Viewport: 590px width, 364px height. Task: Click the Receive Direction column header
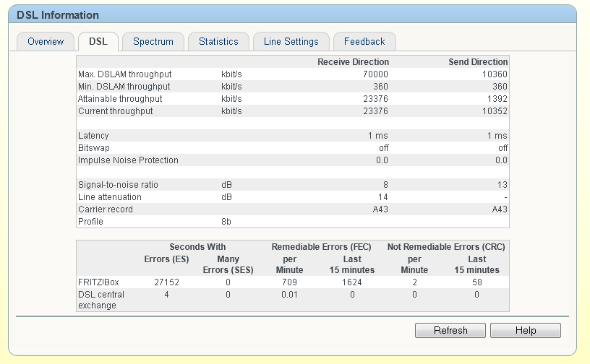(x=353, y=62)
